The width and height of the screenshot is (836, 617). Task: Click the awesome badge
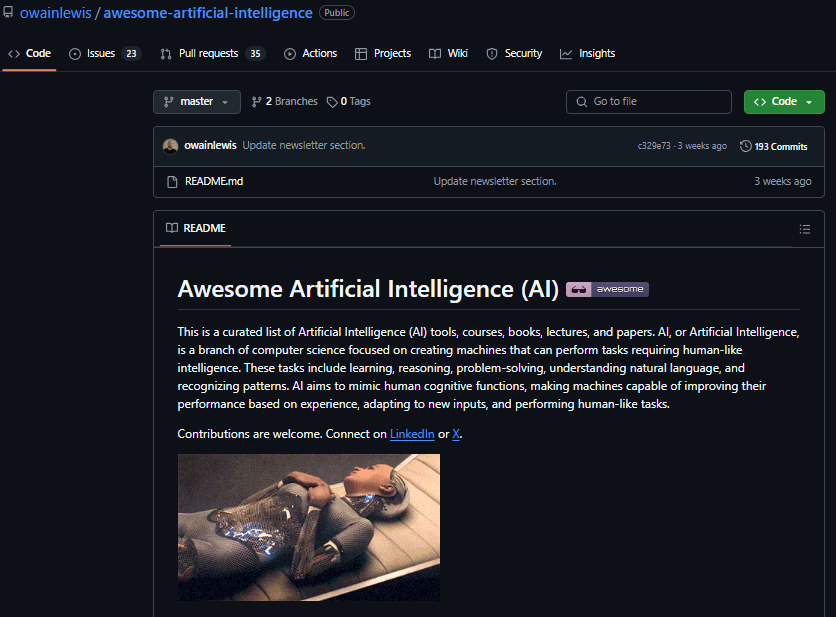(x=607, y=289)
